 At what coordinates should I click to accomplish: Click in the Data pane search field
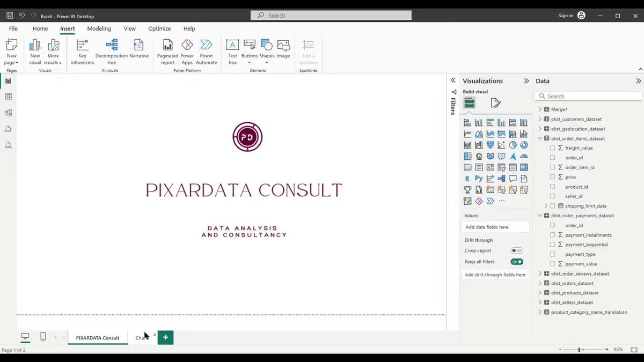[x=589, y=96]
